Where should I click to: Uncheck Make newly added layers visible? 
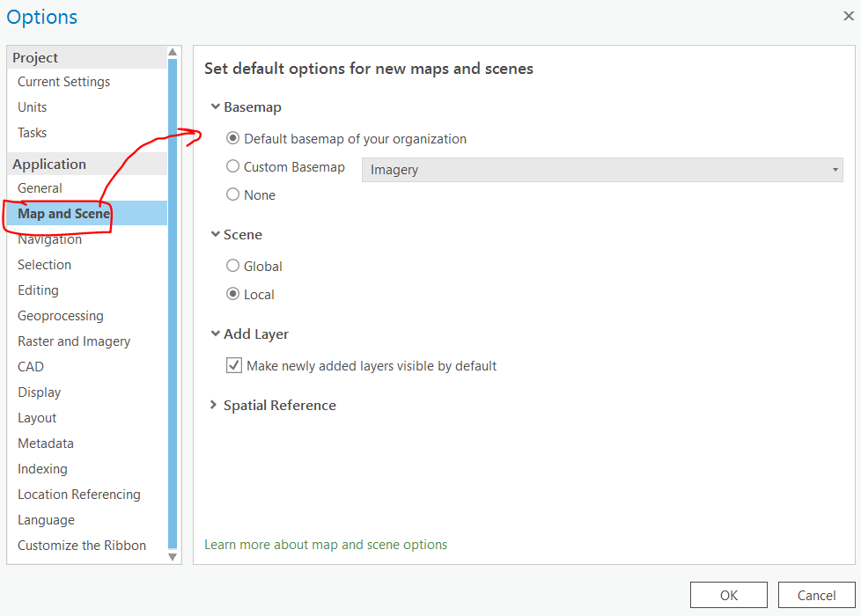[x=234, y=365]
